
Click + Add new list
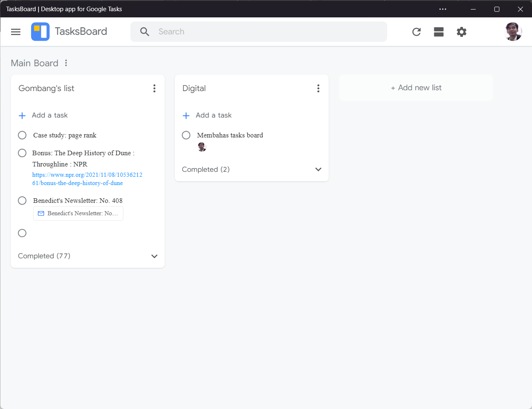tap(416, 88)
